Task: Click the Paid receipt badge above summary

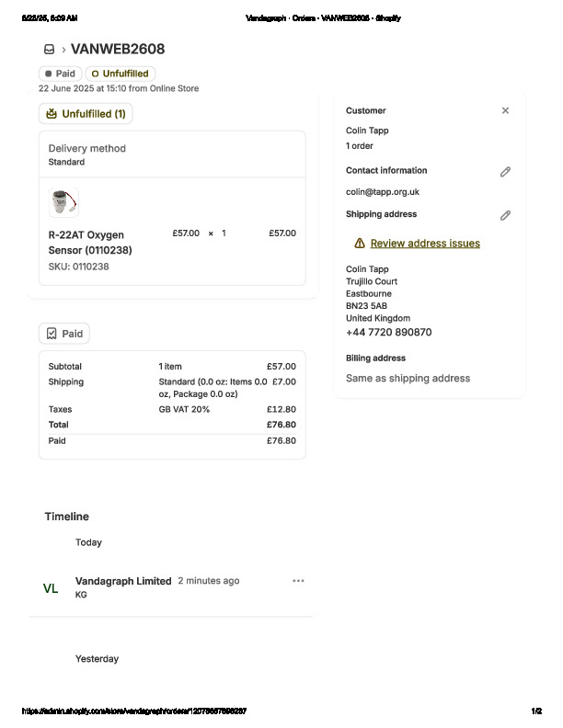Action: click(x=64, y=334)
